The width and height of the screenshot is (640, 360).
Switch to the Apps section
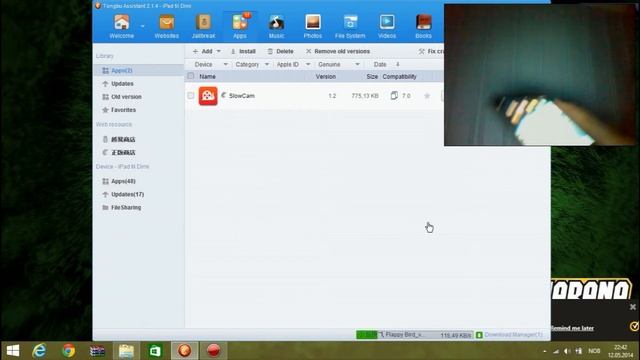(x=240, y=26)
